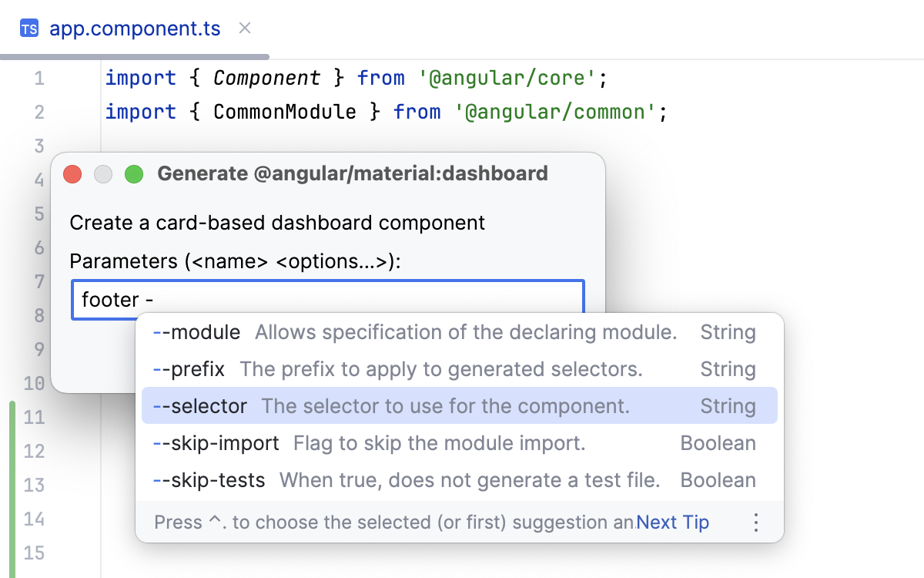
Task: Open the Next Tip link
Action: (x=672, y=522)
